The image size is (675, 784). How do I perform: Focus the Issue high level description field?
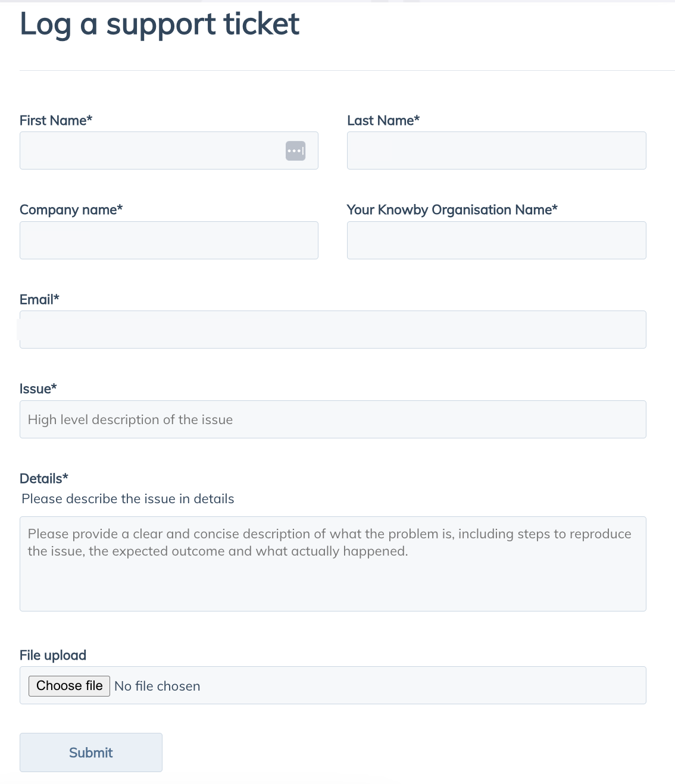(333, 419)
